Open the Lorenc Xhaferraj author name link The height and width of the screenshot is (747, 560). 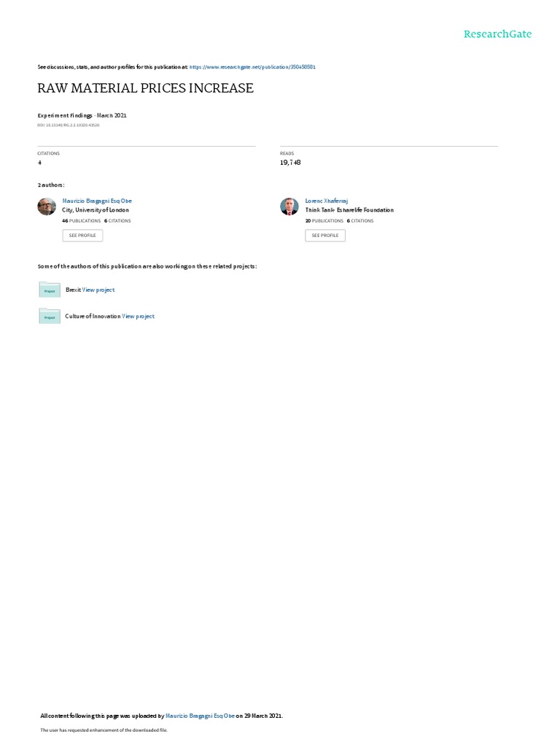click(x=327, y=201)
